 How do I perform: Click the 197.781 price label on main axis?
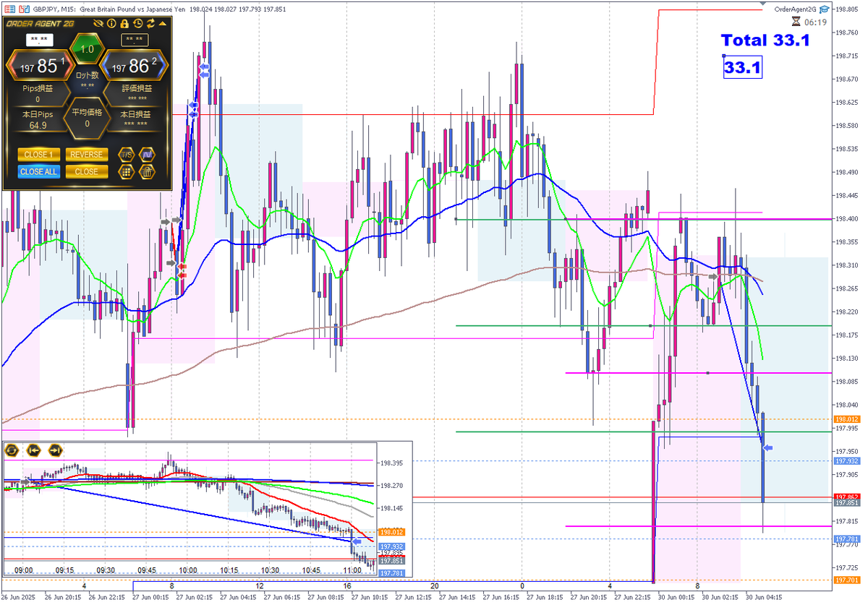coord(846,539)
